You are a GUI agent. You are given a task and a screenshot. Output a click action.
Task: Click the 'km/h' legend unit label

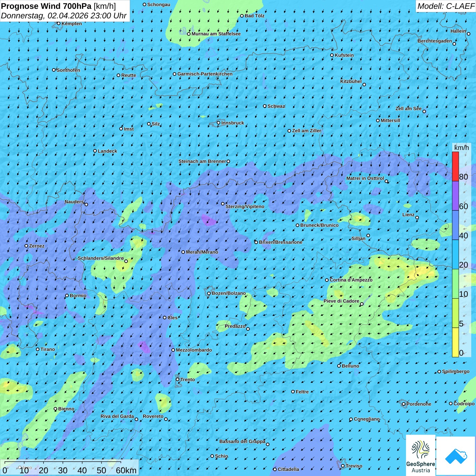tap(462, 148)
